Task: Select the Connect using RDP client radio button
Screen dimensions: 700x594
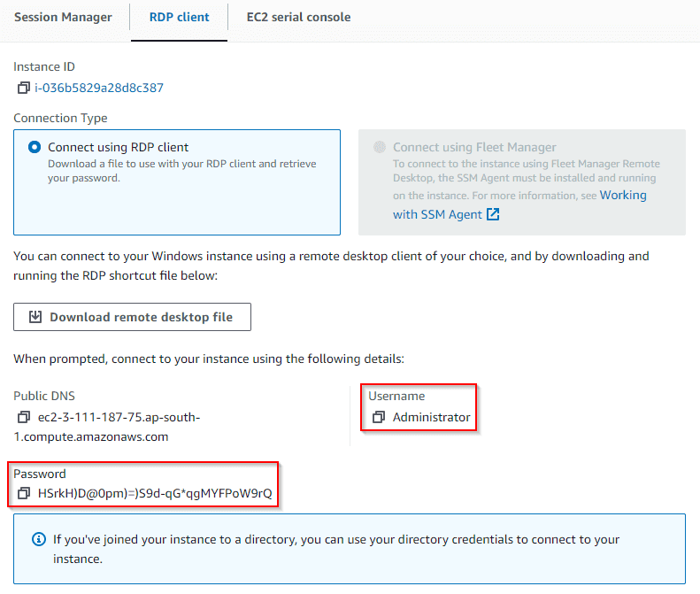Action: tap(35, 147)
